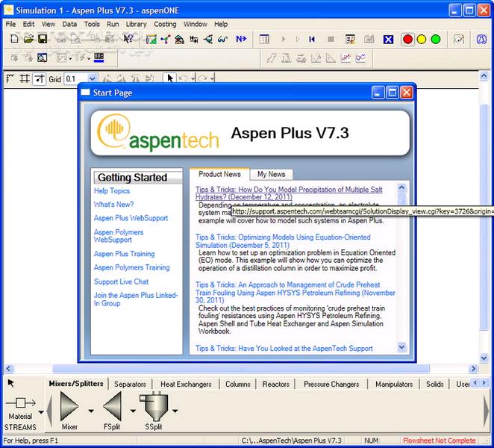Open the Grid size 0.1 dropdown
Image resolution: width=494 pixels, height=448 pixels.
pyautogui.click(x=92, y=78)
